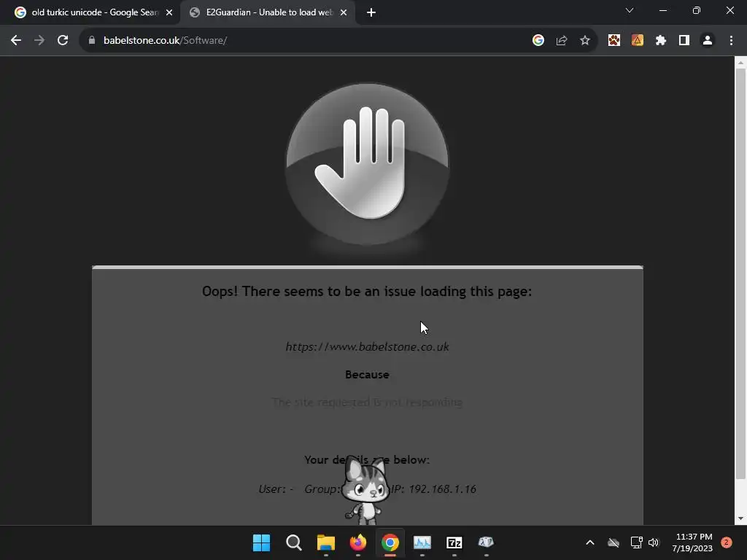Close the E2Guardian tab

tap(344, 12)
